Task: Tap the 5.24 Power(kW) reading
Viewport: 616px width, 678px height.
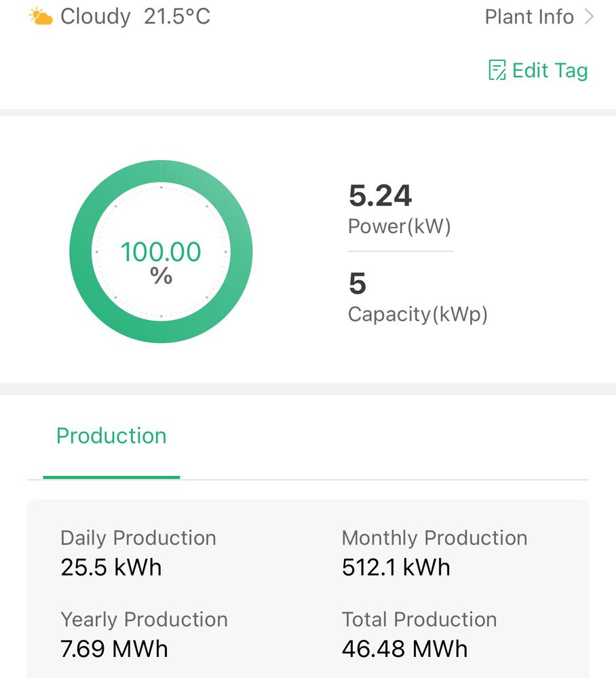Action: click(x=380, y=195)
